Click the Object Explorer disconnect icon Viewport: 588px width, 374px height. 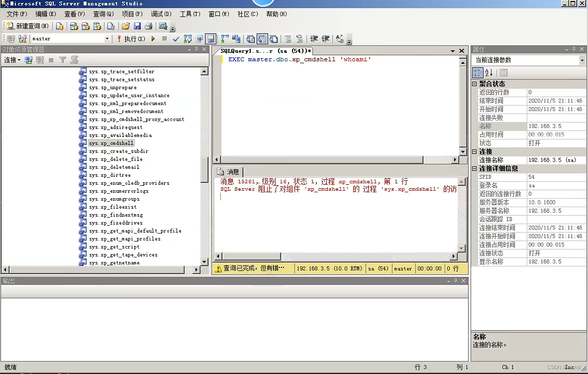(x=40, y=60)
